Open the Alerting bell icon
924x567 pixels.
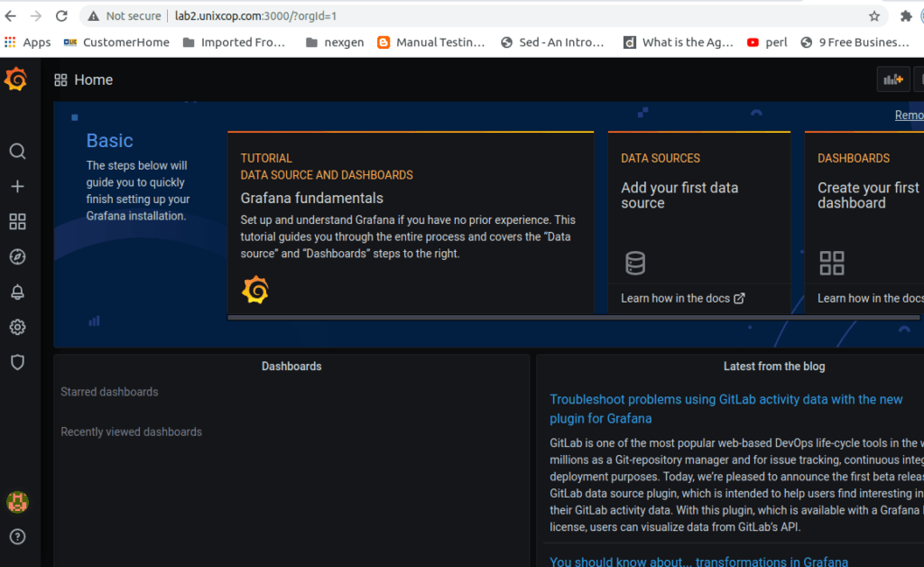click(18, 293)
